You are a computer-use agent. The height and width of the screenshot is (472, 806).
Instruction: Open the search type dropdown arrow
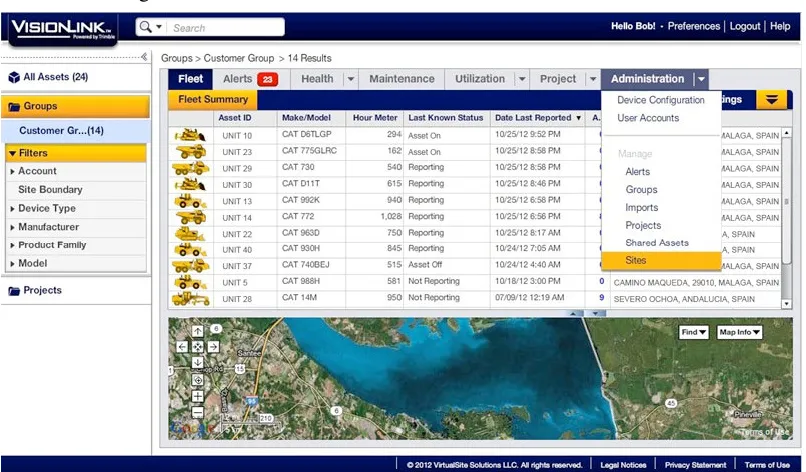(x=159, y=27)
